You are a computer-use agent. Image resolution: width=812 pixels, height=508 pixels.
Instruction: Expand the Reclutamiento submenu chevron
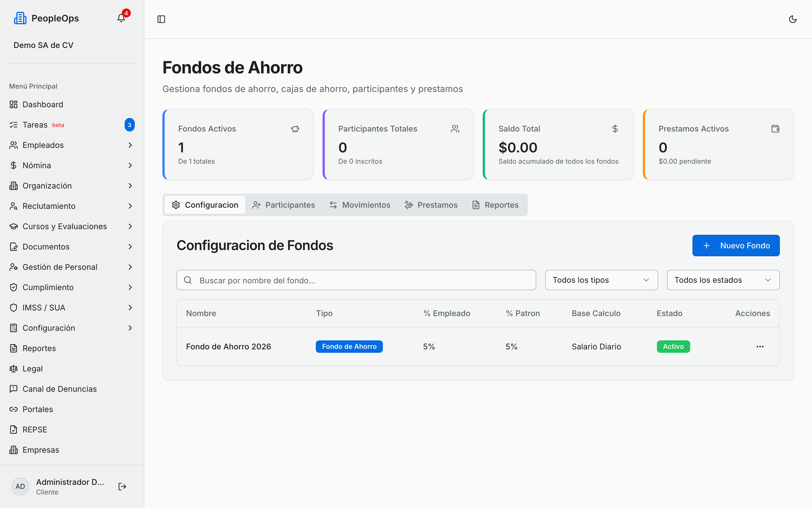(130, 206)
